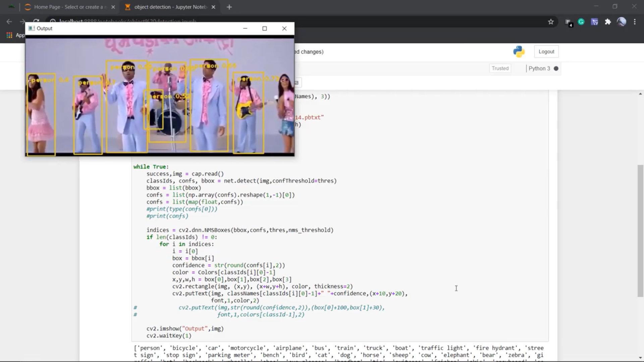
Task: Click the Trusted notebook indicator
Action: coord(500,68)
